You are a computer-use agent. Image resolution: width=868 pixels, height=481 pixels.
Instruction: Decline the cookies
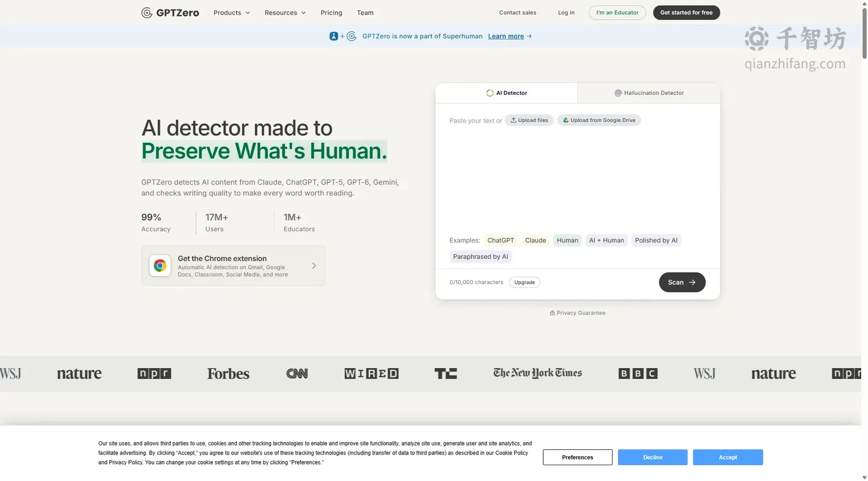[653, 457]
